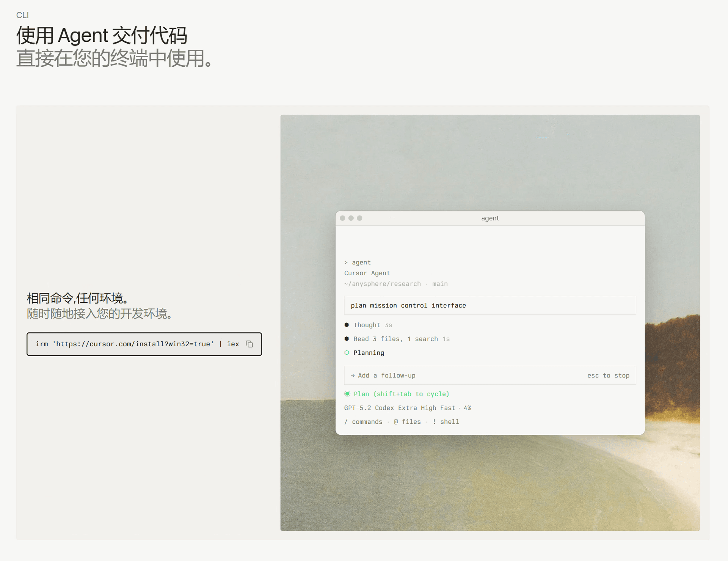Click the green Planning hexagon spinner icon

[x=347, y=352]
